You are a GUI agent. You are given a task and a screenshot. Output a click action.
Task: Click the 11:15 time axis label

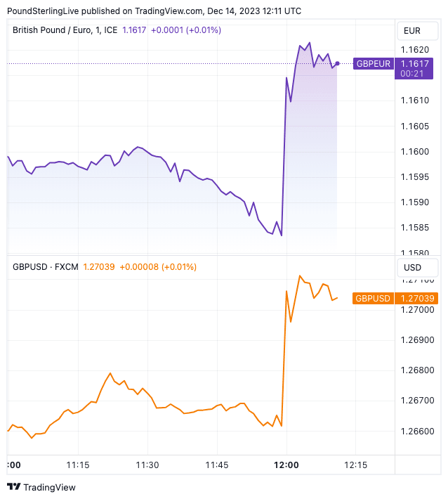click(x=78, y=465)
